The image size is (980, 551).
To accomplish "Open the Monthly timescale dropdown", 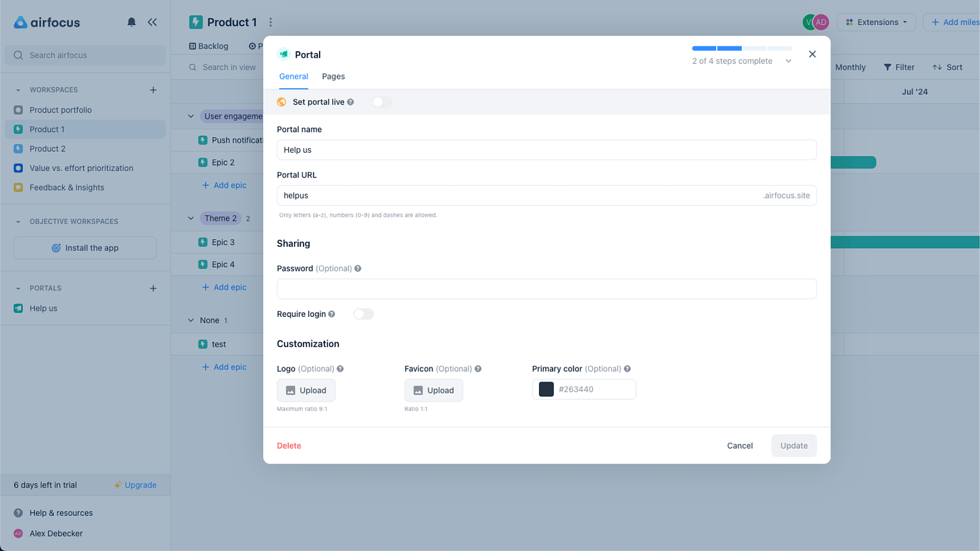I will click(850, 67).
